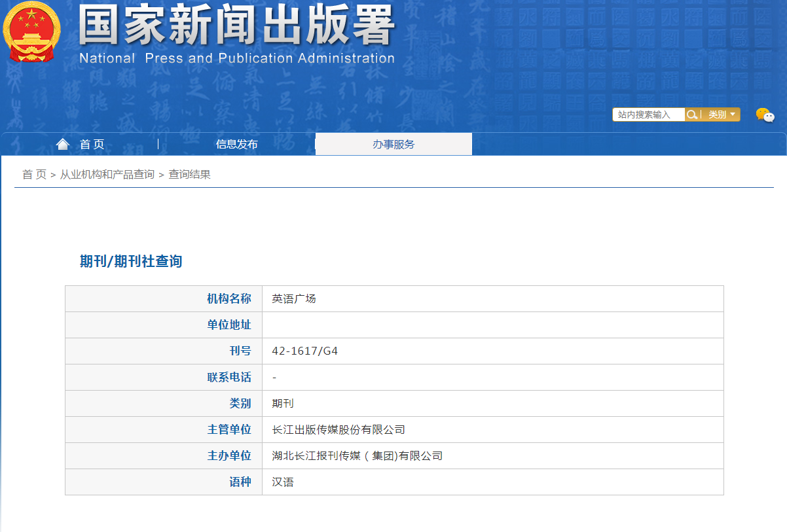This screenshot has width=787, height=532.
Task: Open the WeChat chat bubbles icon
Action: 764,115
